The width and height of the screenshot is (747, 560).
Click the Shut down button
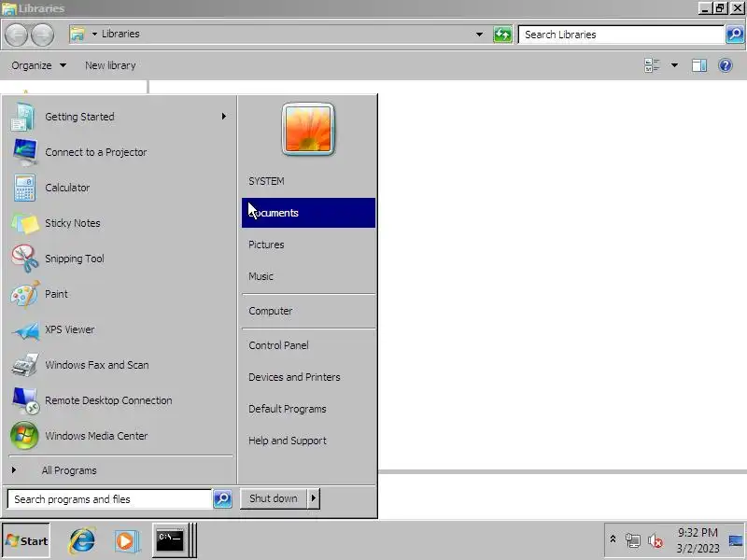[x=274, y=498]
